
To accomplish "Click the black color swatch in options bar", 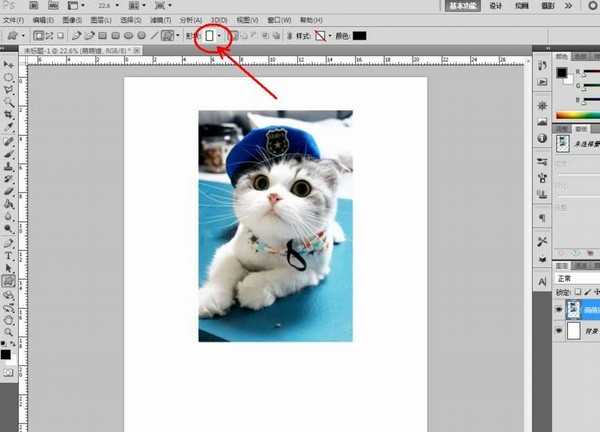I will click(359, 36).
